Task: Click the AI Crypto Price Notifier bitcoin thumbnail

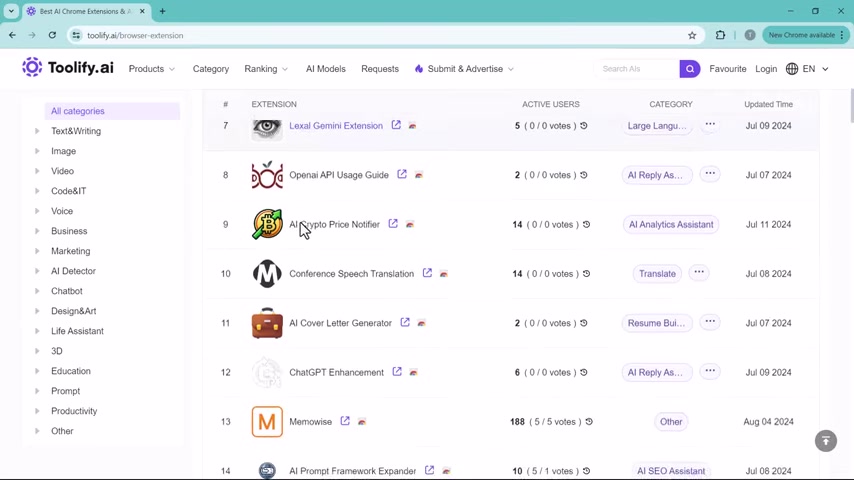Action: coord(267,224)
